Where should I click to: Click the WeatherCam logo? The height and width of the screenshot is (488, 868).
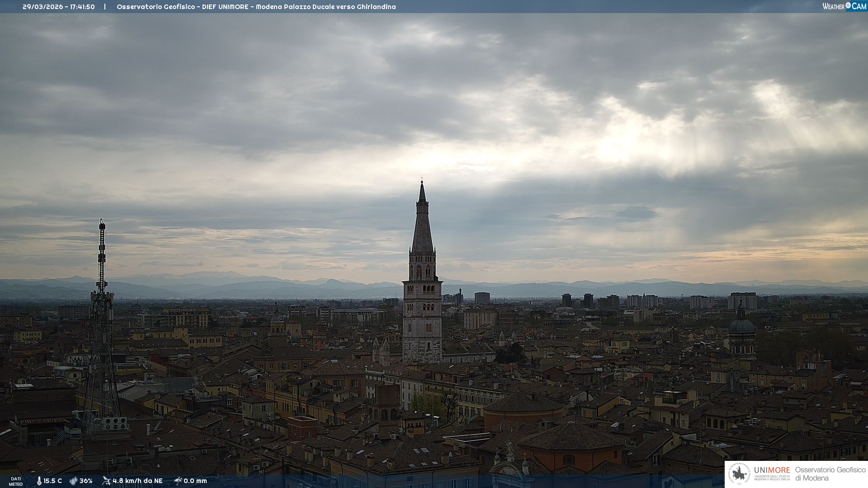click(x=844, y=6)
